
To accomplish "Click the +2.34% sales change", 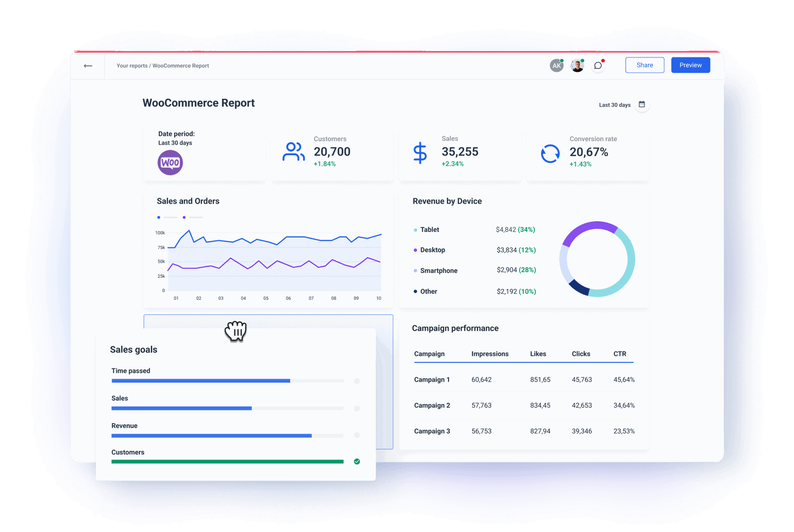I will (x=453, y=164).
